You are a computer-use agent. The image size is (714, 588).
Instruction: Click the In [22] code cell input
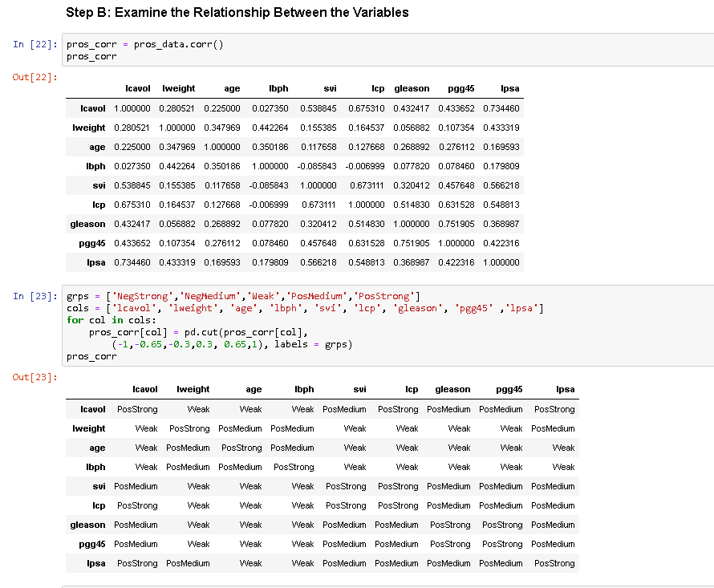coord(388,50)
